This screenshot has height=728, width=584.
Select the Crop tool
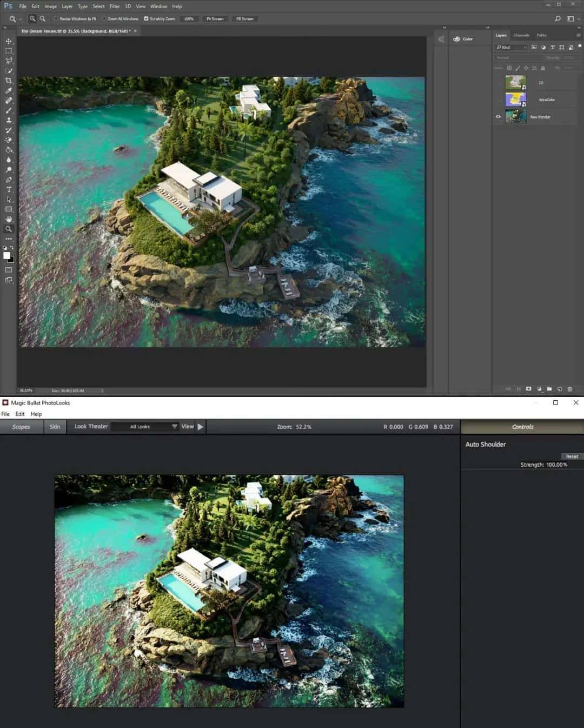pos(8,80)
